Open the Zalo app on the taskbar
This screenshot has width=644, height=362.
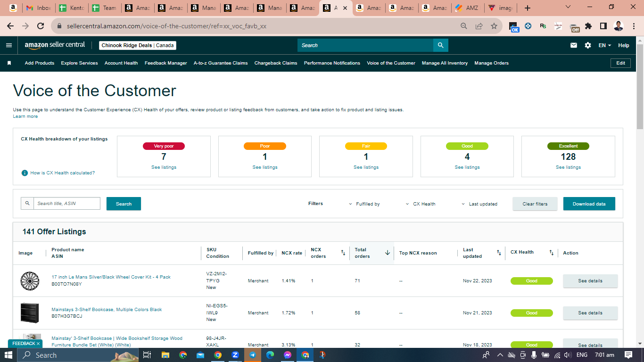pyautogui.click(x=235, y=355)
